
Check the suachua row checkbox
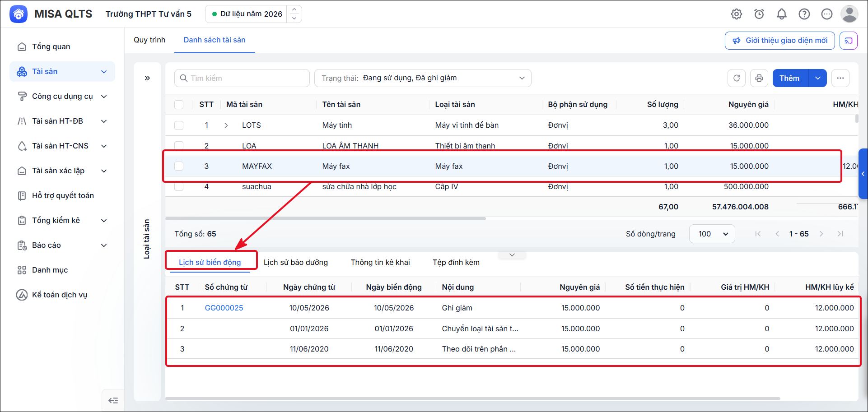(x=179, y=186)
